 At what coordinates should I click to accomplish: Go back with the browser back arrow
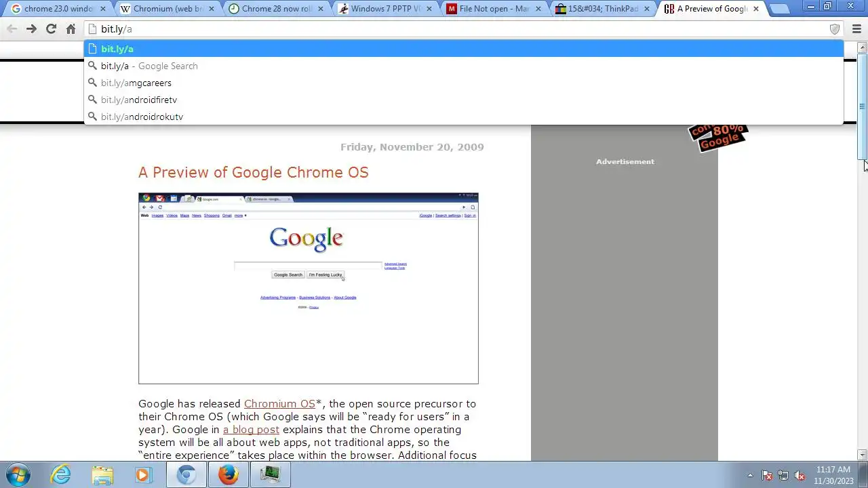pos(12,29)
